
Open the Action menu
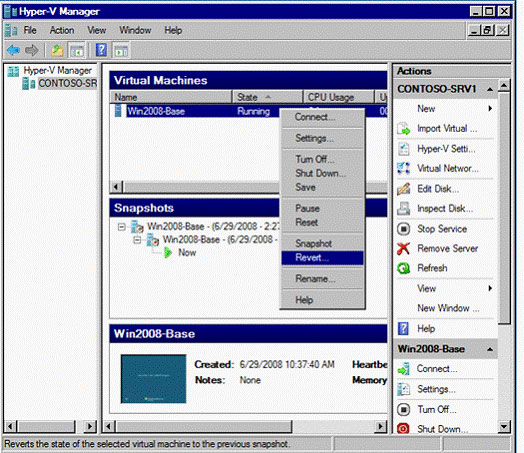tap(62, 30)
